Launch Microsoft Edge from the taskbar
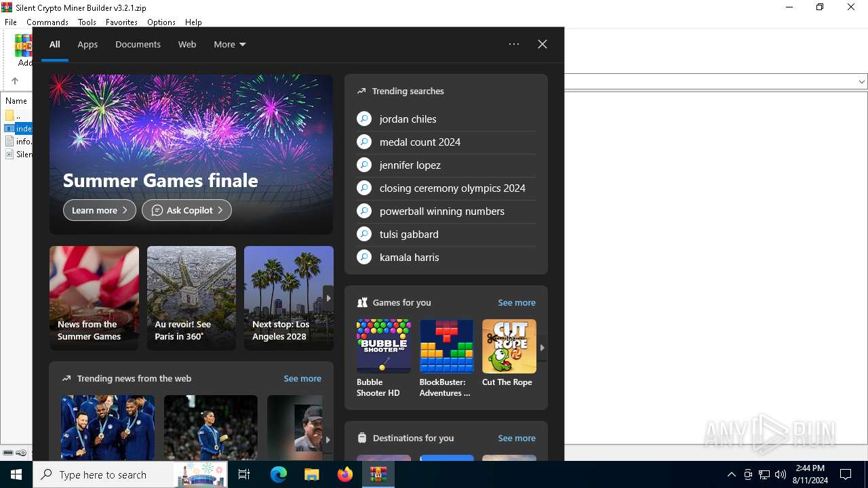Viewport: 868px width, 488px height. (279, 474)
